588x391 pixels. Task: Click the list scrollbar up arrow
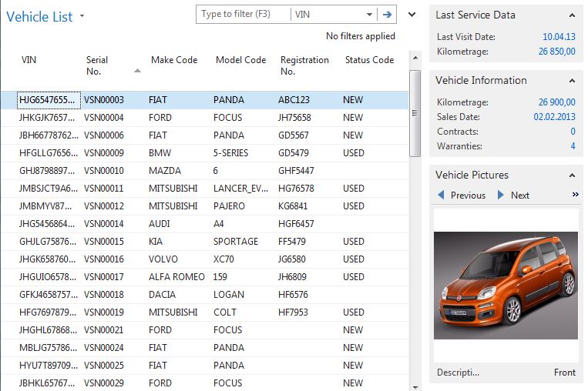pyautogui.click(x=415, y=58)
